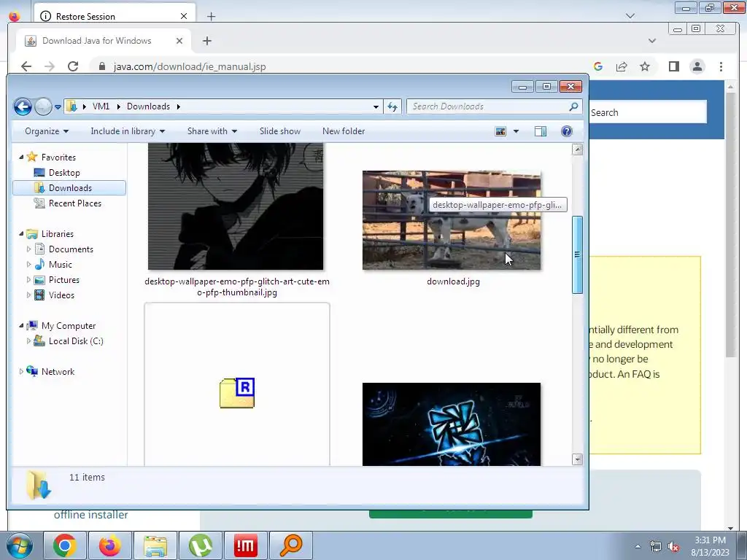Open the view options dropdown arrow
Viewport: 747px width, 560px height.
[516, 131]
